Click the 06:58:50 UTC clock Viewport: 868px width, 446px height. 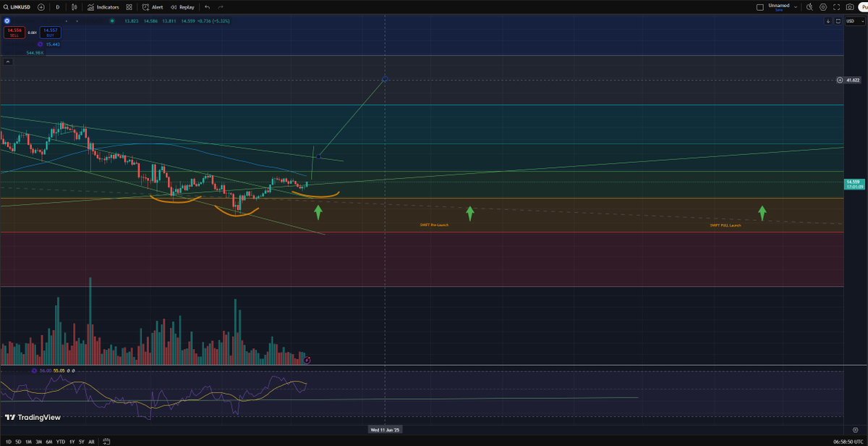click(848, 441)
